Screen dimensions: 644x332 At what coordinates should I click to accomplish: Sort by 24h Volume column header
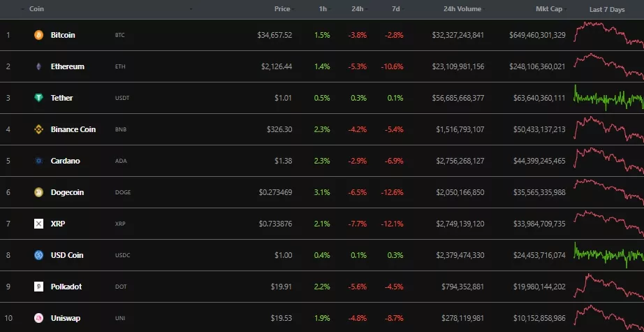[462, 9]
